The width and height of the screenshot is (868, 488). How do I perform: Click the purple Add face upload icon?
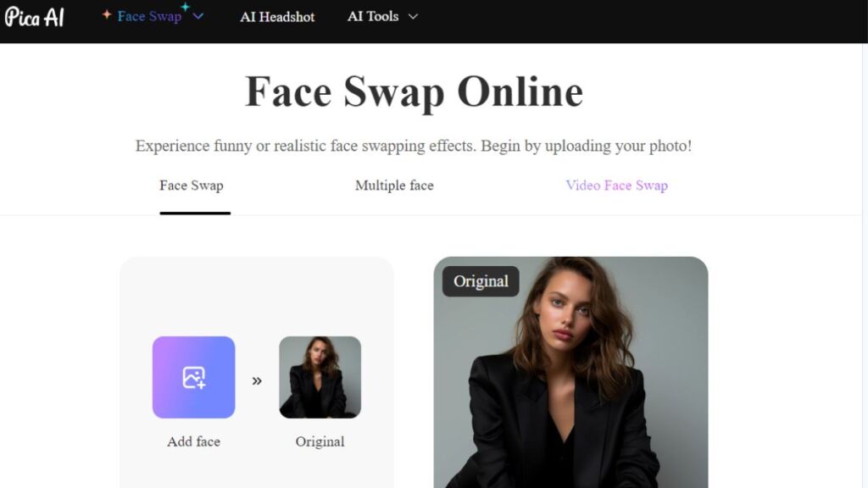click(194, 377)
